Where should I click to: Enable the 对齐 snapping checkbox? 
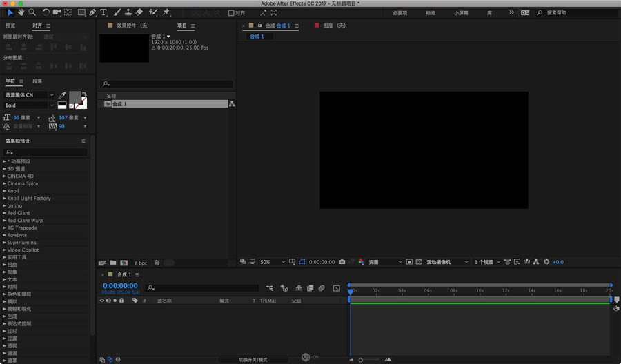(231, 12)
